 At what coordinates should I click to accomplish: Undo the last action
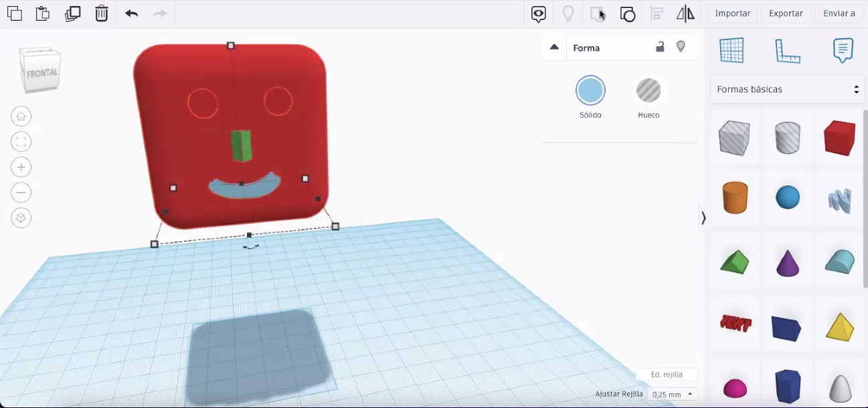coord(131,13)
